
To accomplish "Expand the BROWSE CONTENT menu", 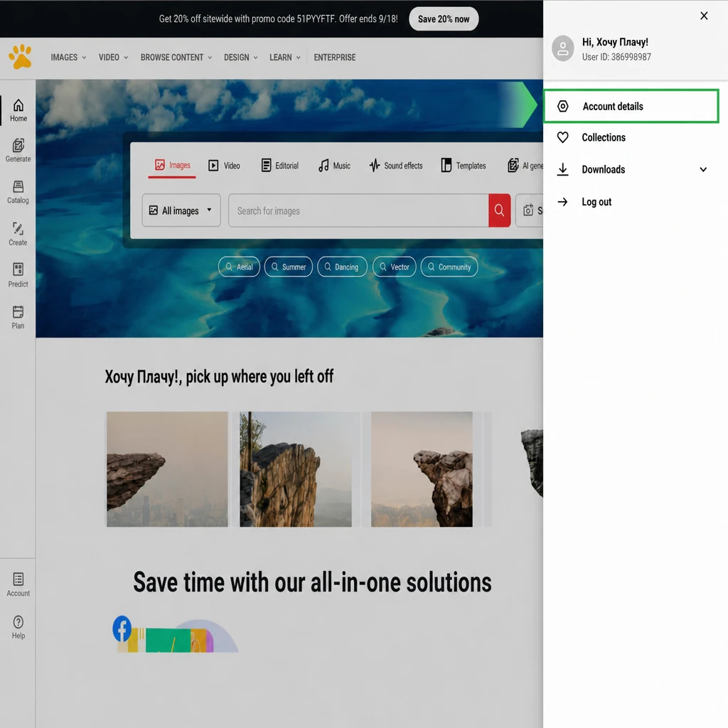I will [x=176, y=57].
